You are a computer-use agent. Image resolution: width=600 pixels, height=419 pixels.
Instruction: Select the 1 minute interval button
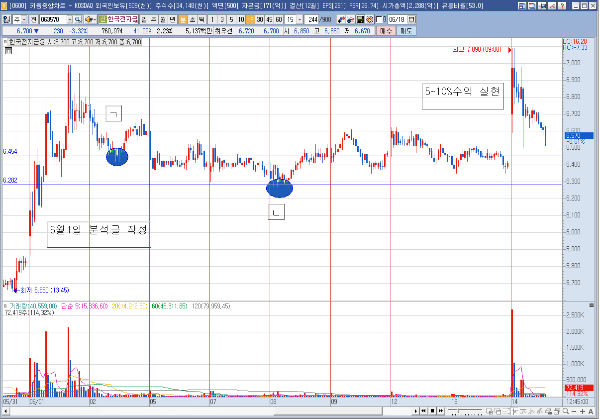[212, 20]
